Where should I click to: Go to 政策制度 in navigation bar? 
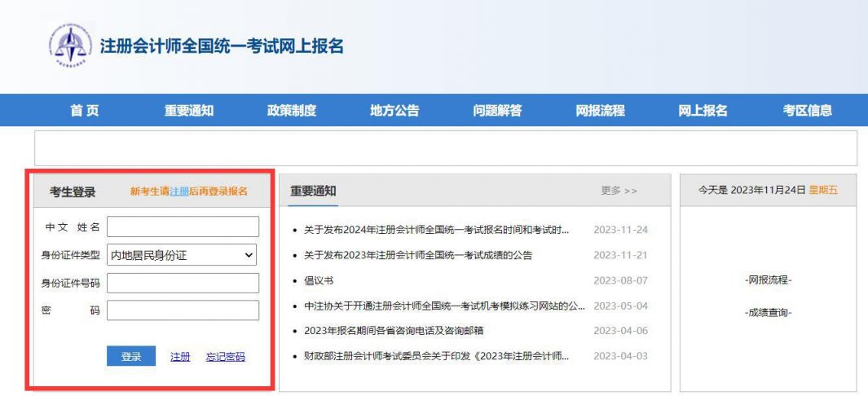tap(292, 111)
